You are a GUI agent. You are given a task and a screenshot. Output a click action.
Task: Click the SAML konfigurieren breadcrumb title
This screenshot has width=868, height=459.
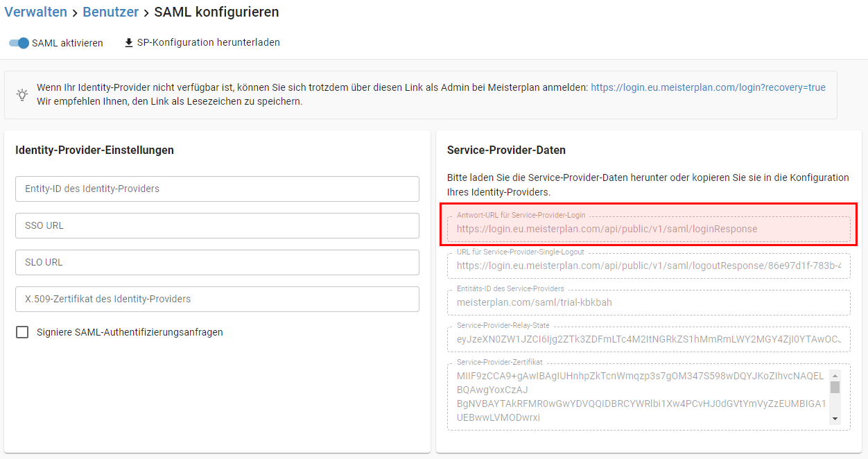pos(217,12)
